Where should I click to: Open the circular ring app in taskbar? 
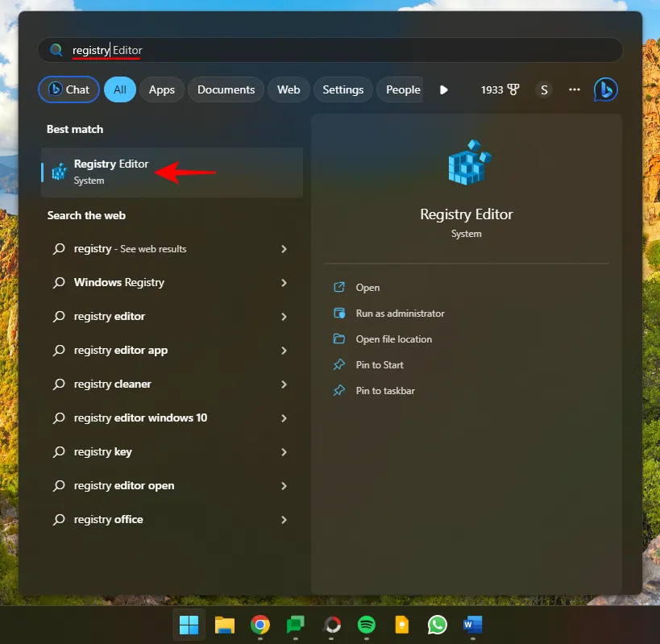point(332,625)
